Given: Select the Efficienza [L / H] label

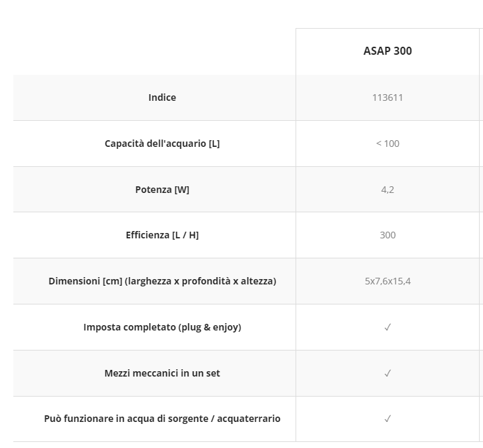Looking at the screenshot, I should point(162,235).
